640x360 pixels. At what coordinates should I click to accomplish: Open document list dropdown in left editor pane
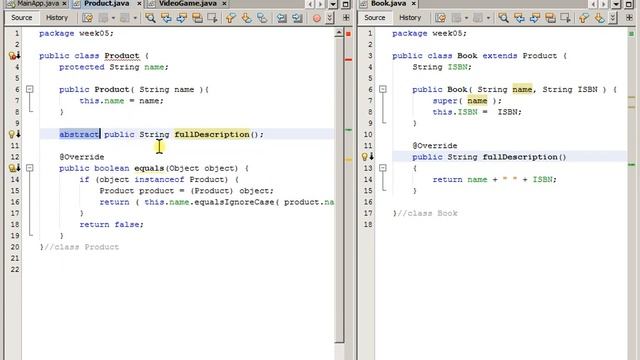(333, 4)
